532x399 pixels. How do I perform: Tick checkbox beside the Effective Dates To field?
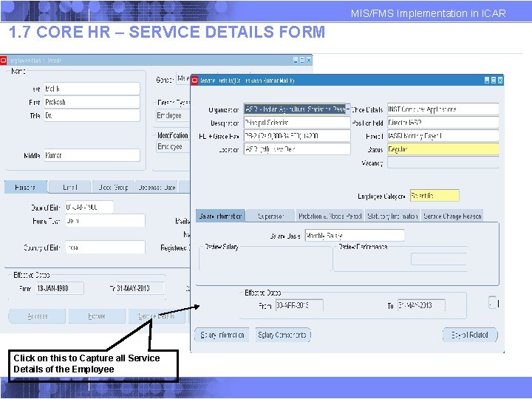coord(492,302)
